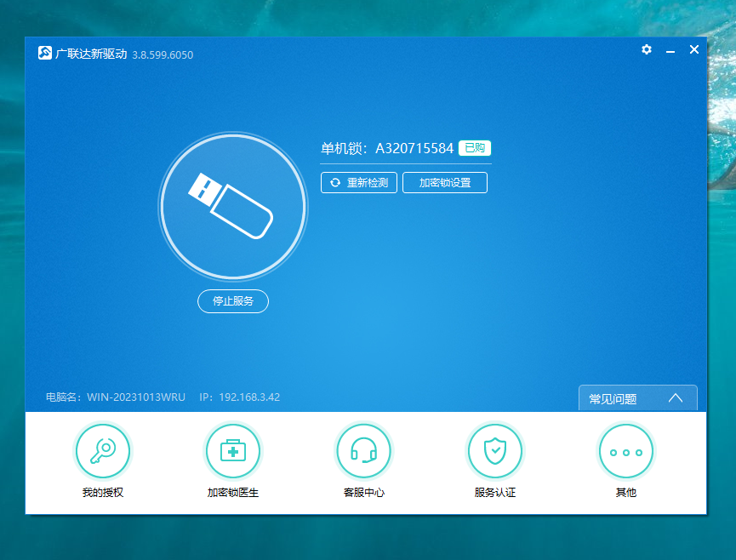Click the 我的授权 text label
The image size is (736, 560).
(103, 493)
